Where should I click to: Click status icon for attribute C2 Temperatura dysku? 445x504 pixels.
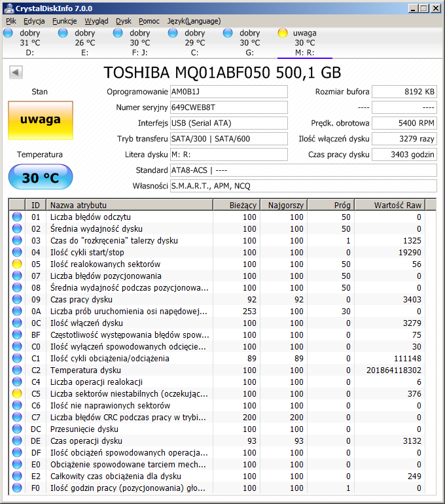point(17,370)
